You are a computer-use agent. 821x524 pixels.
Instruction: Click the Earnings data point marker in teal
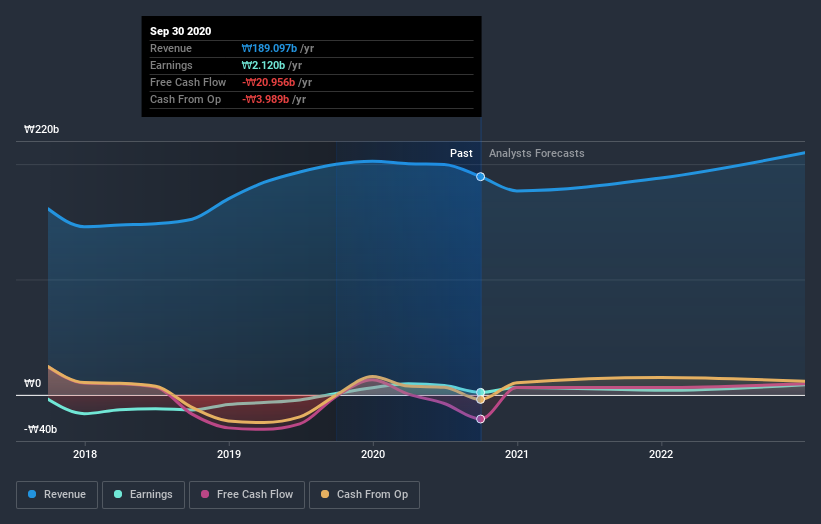coord(480,392)
